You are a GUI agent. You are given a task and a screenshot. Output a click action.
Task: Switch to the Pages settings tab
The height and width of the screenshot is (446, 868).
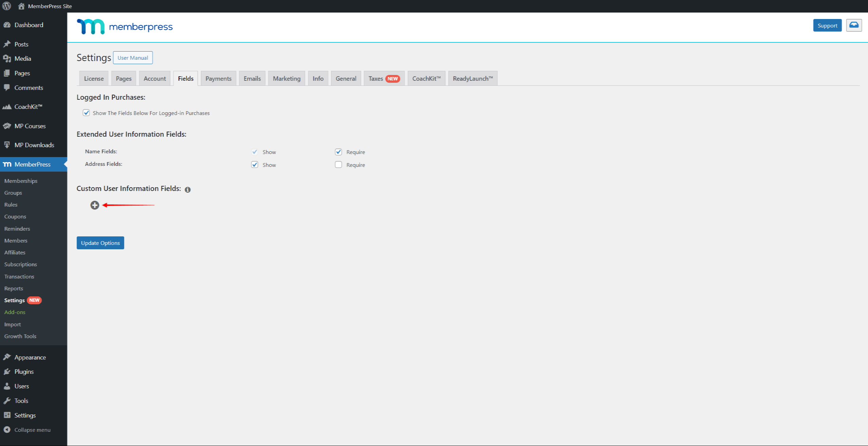click(x=124, y=78)
